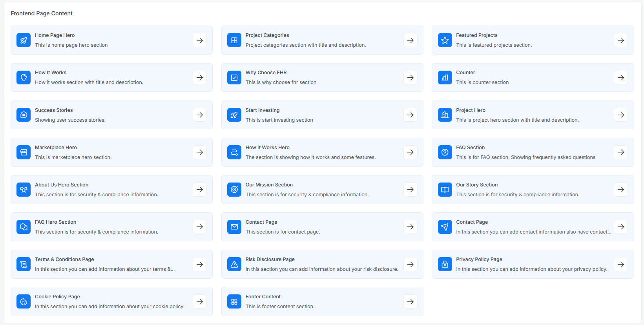The image size is (644, 325).
Task: Click the storefront icon for Marketplace Hero
Action: (x=24, y=152)
